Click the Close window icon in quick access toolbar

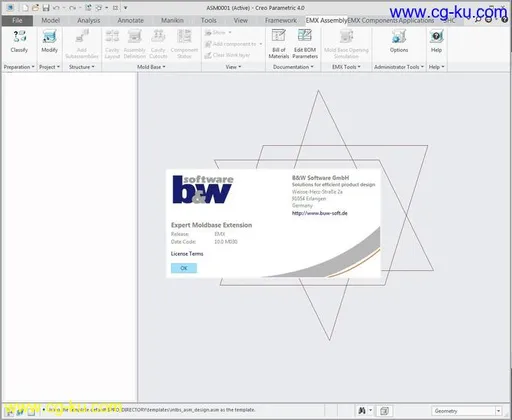(x=115, y=7)
